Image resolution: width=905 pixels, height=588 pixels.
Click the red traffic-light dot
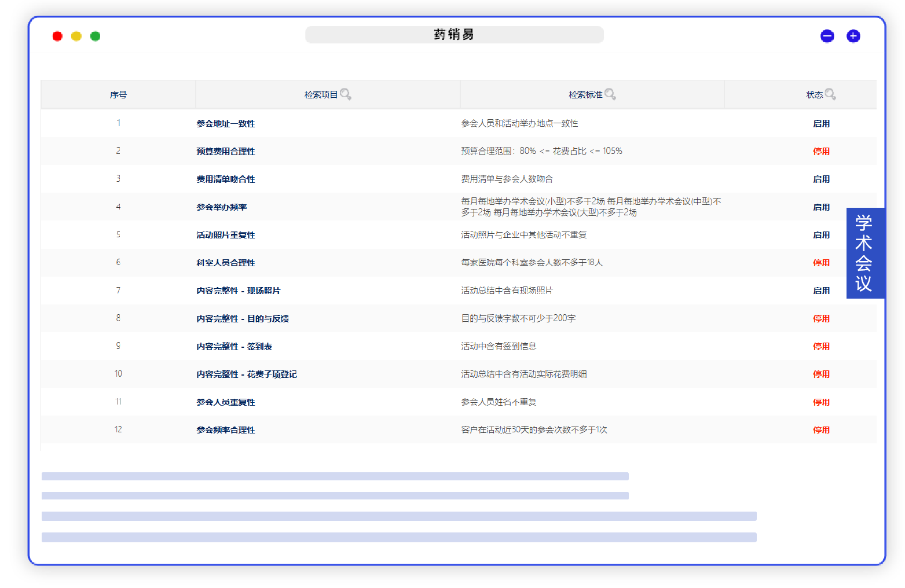coord(57,36)
